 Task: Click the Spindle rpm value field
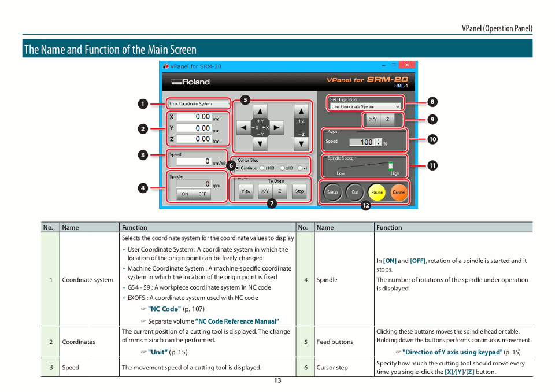(x=194, y=184)
